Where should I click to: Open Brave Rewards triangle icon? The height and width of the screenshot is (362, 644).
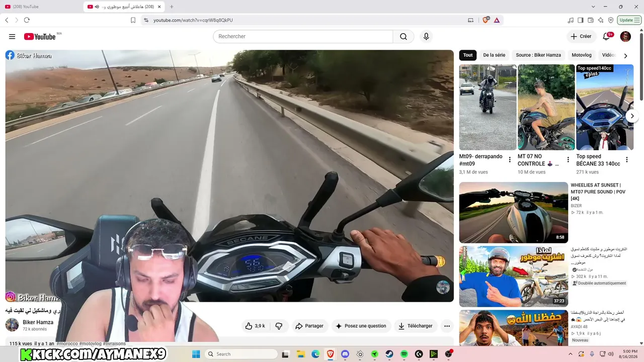click(497, 20)
